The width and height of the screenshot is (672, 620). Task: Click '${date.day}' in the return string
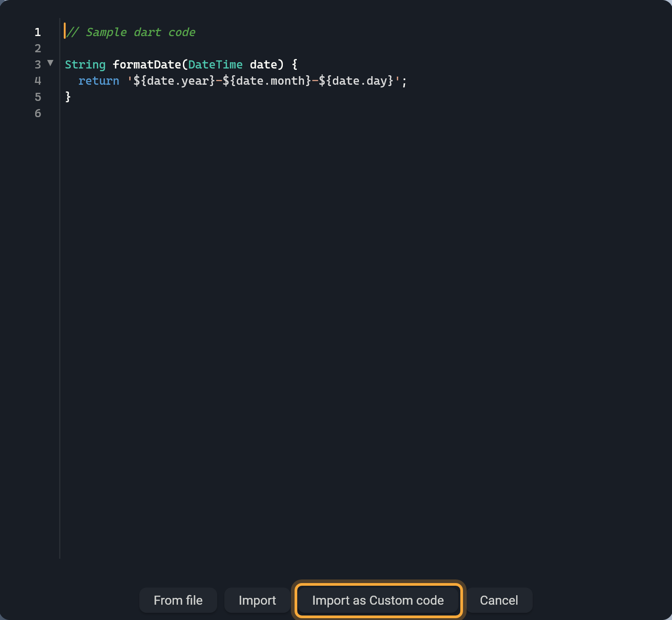356,81
